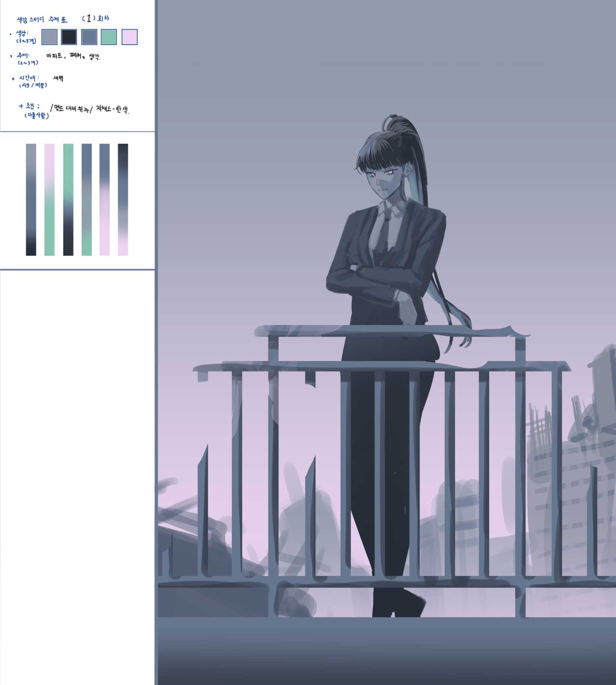This screenshot has width=616, height=685.
Task: Click the '새벽' time label
Action: pos(58,78)
